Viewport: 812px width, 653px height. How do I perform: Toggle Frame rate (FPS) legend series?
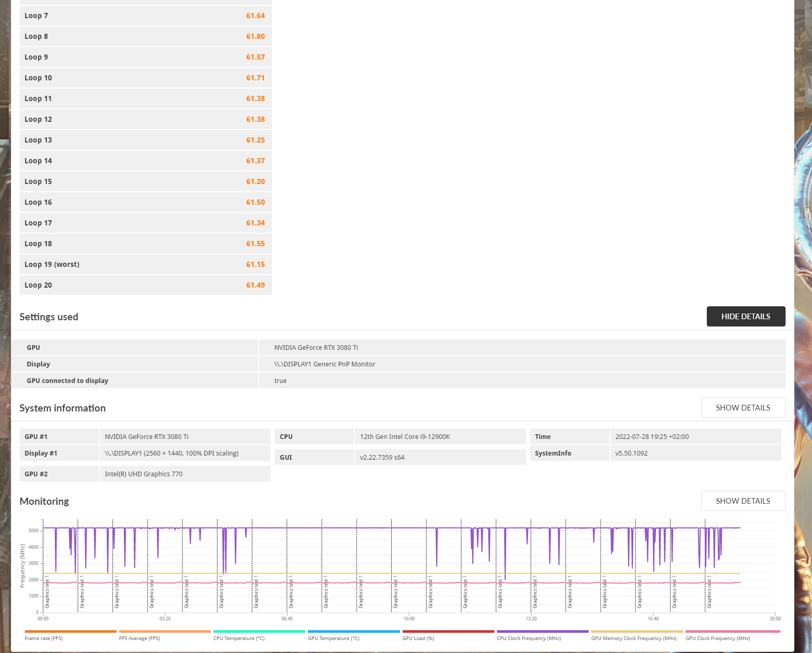[x=70, y=635]
